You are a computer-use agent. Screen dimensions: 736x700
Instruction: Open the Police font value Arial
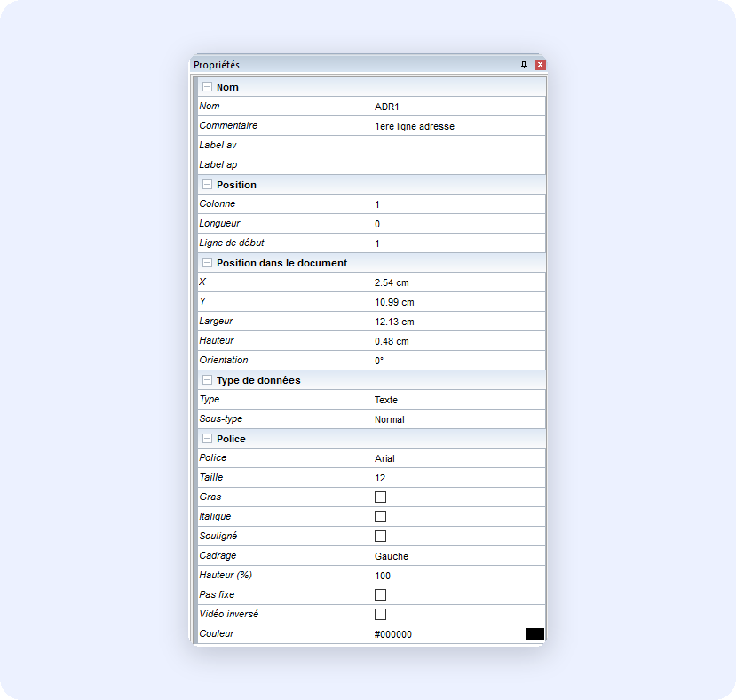click(x=456, y=458)
